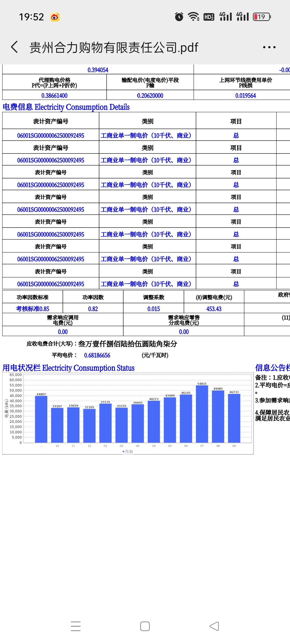Tap the Weibo notification icon in status bar
The width and height of the screenshot is (290, 644).
point(55,17)
